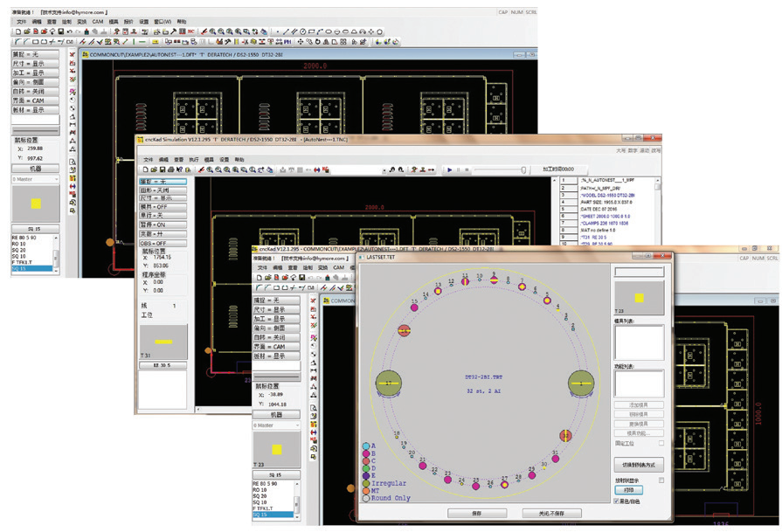Start simulation with the Play button
Image resolution: width=782 pixels, height=532 pixels.
point(449,169)
